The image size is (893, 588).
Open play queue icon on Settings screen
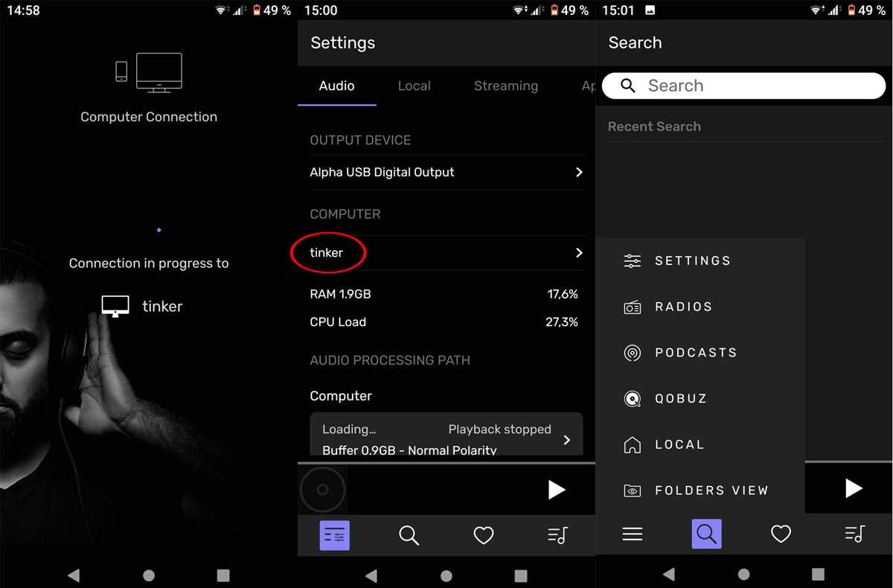click(557, 535)
